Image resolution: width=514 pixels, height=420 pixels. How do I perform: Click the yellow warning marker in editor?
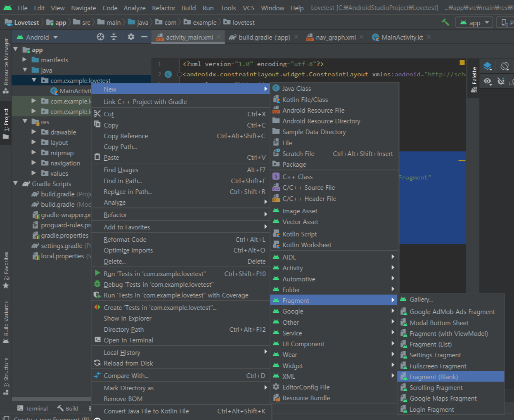[462, 62]
